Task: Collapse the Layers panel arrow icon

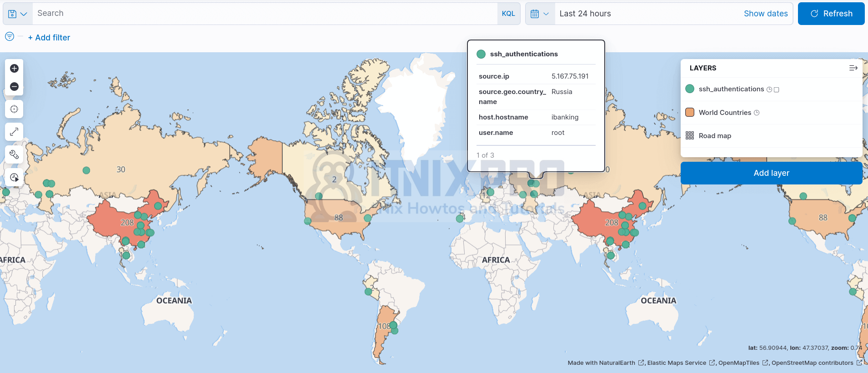Action: pyautogui.click(x=853, y=68)
